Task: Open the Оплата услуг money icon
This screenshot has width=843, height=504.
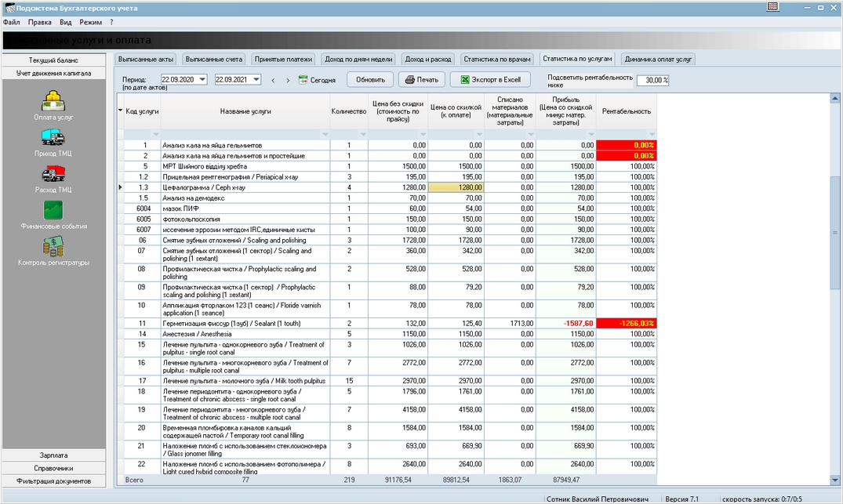Action: (53, 101)
